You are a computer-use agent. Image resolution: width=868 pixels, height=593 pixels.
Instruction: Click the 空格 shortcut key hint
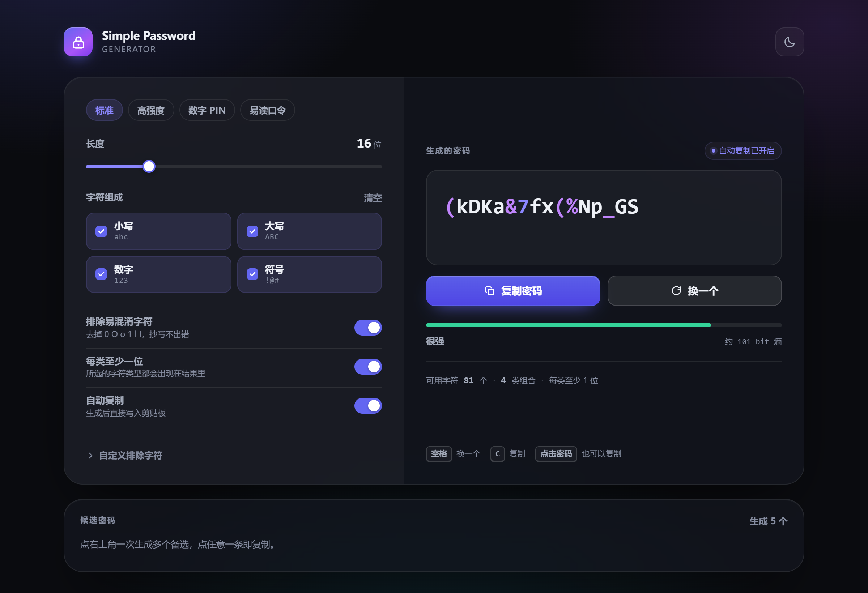click(439, 454)
